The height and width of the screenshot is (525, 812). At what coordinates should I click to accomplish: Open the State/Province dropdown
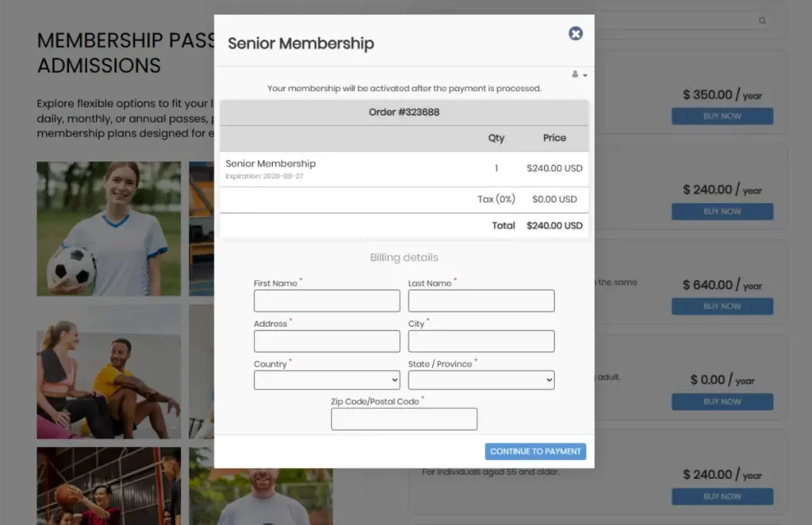(x=481, y=379)
